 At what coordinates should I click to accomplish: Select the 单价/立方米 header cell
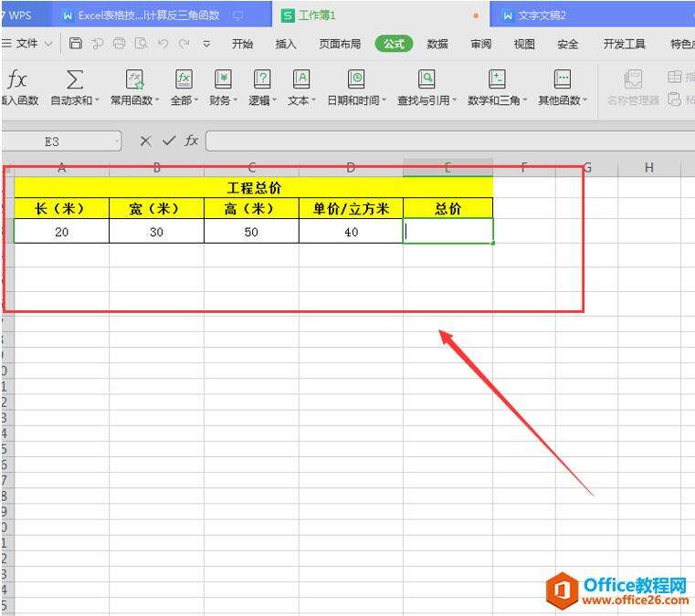click(351, 208)
